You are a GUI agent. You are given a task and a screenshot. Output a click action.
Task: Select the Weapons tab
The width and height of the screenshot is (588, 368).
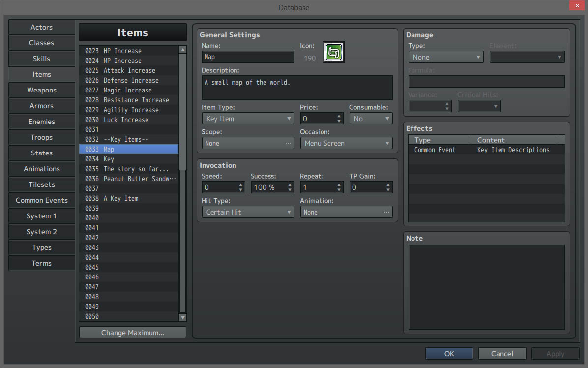point(42,90)
